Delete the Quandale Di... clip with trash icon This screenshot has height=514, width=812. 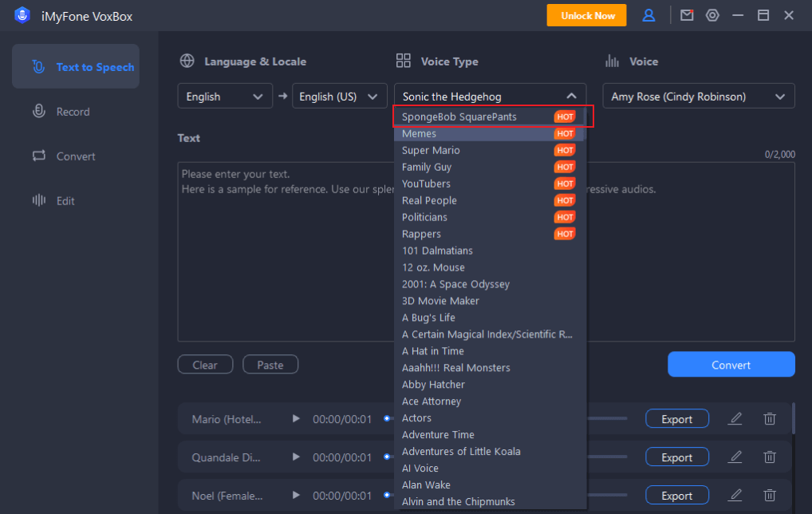[770, 457]
